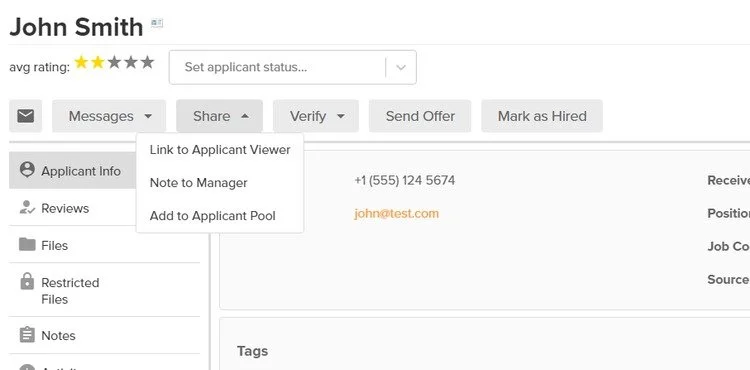Click the avg rating label
This screenshot has height=370, width=750.
pos(39,67)
